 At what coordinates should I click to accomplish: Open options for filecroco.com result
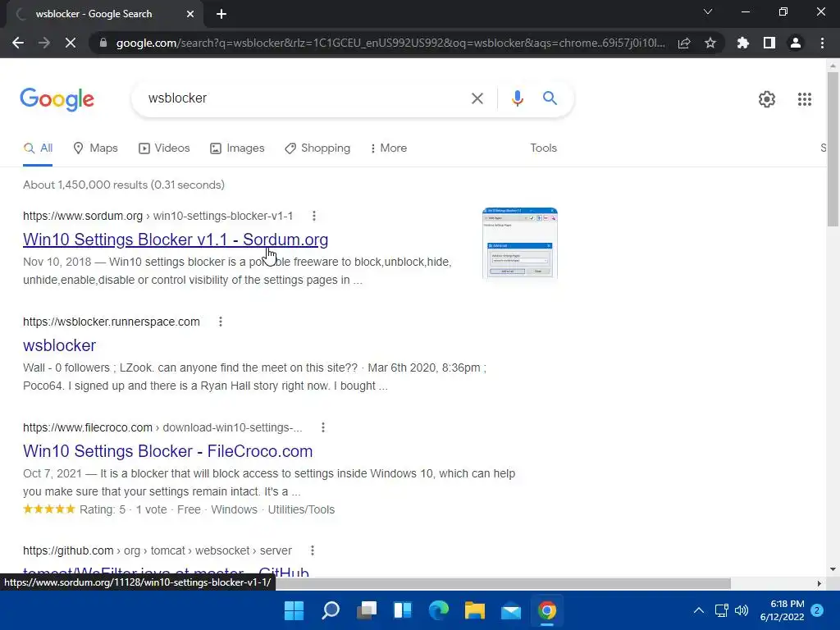pos(322,427)
